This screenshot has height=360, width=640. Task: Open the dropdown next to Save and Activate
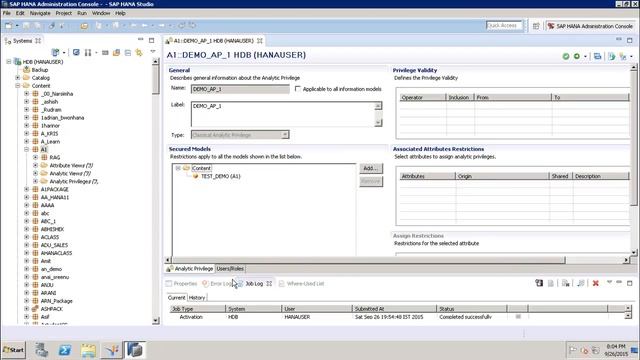(x=585, y=56)
